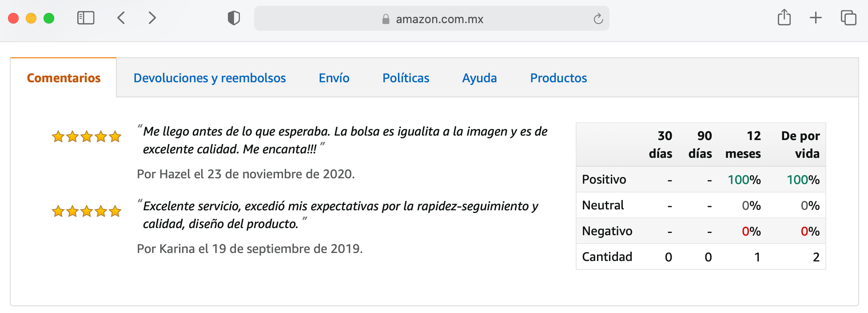The image size is (868, 313).
Task: Go back to previous page
Action: [x=121, y=18]
